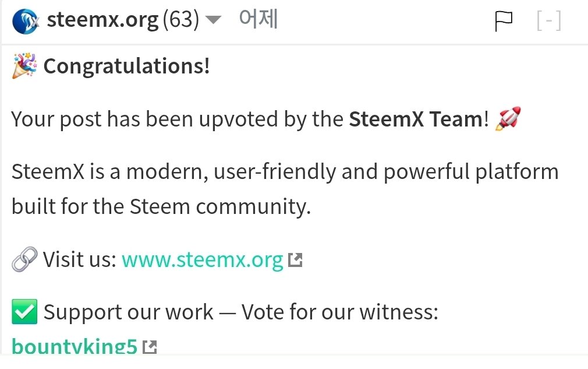Click the reputation score (63)

click(180, 20)
